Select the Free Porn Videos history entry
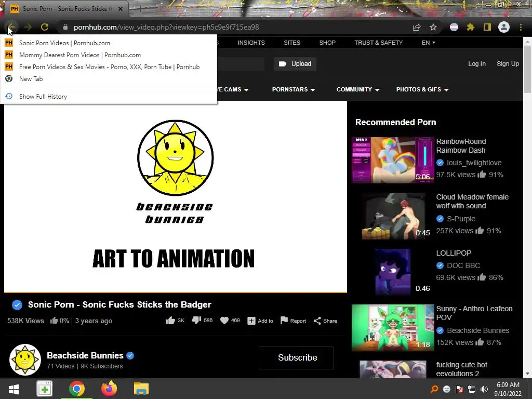This screenshot has width=532, height=399. pos(109,67)
